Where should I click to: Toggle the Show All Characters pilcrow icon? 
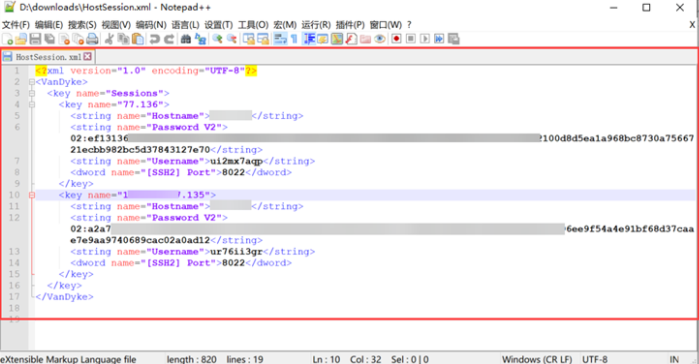pyautogui.click(x=294, y=39)
